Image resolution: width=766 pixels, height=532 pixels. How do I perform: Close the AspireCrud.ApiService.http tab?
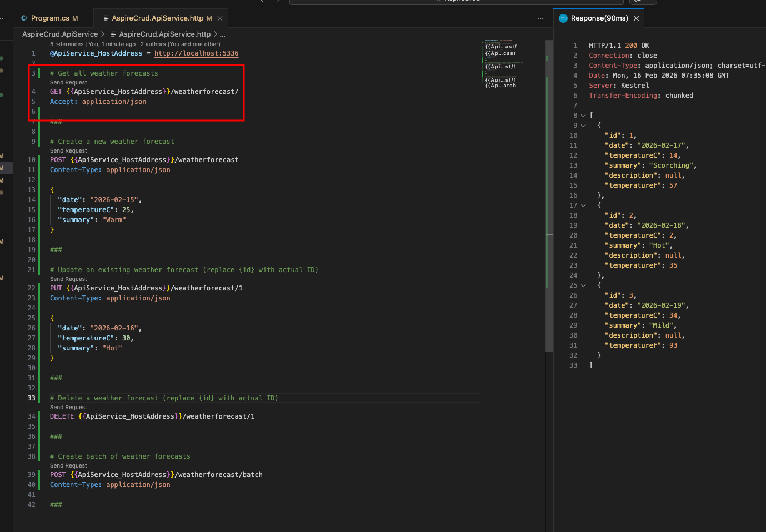(x=220, y=18)
